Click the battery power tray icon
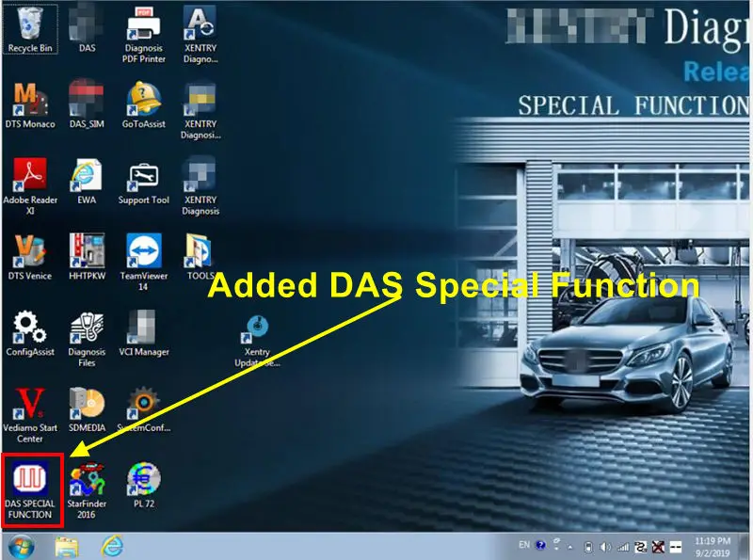The image size is (753, 560). pos(588,547)
